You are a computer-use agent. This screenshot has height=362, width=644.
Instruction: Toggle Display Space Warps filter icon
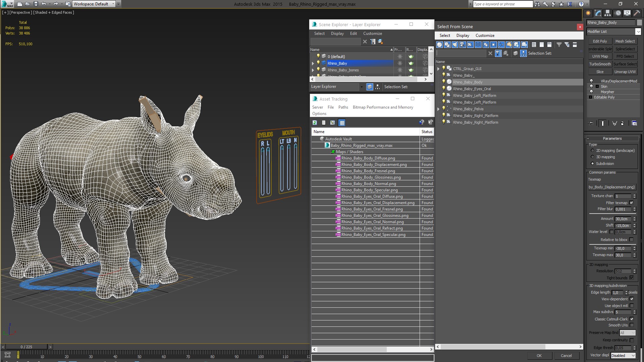click(x=478, y=45)
